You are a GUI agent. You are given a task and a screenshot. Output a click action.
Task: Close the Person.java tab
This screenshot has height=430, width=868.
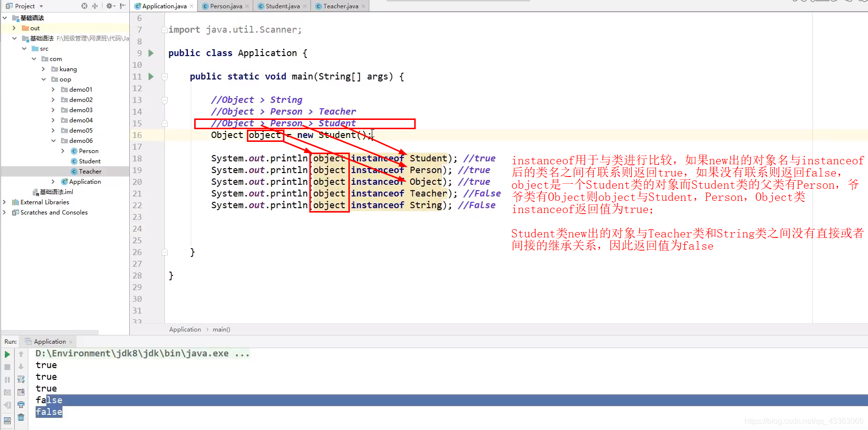(x=247, y=6)
